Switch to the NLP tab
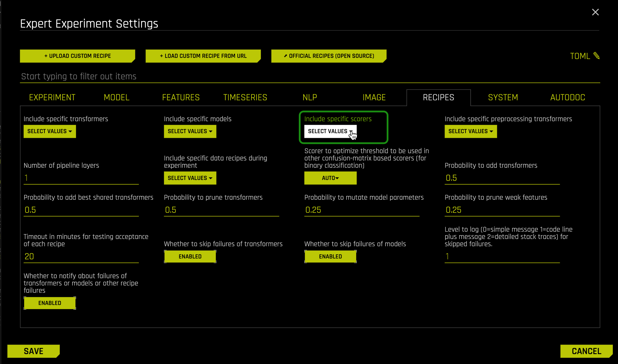 point(310,97)
